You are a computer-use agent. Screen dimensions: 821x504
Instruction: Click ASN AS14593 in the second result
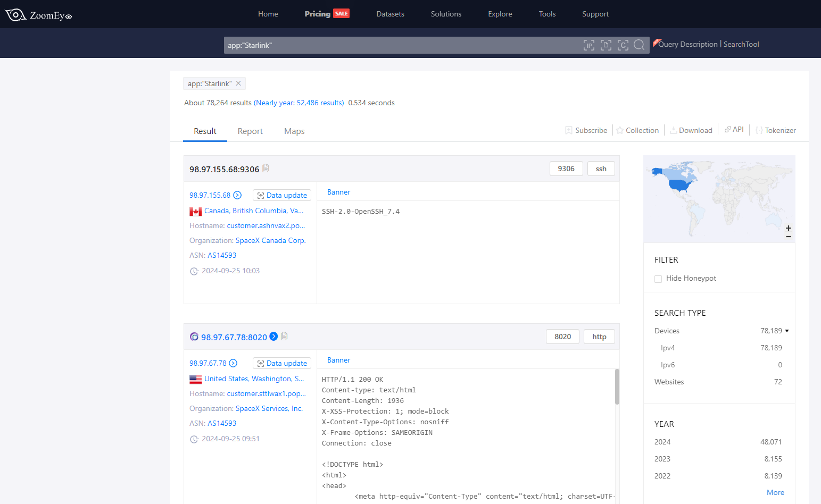(x=222, y=423)
